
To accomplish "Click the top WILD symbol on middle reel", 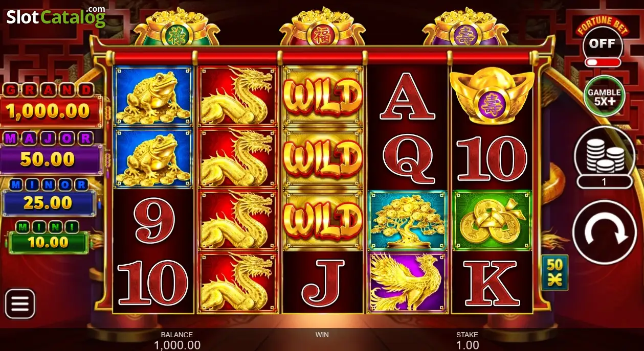I will [323, 97].
